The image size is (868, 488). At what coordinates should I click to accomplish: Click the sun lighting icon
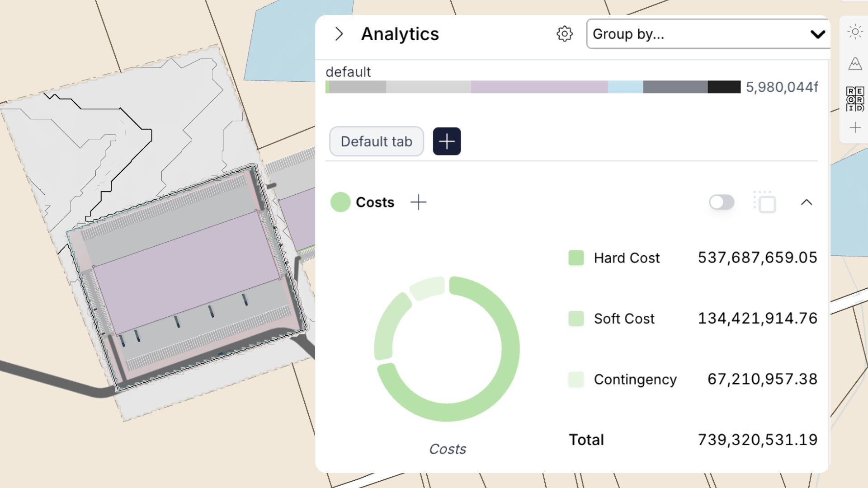tap(855, 32)
